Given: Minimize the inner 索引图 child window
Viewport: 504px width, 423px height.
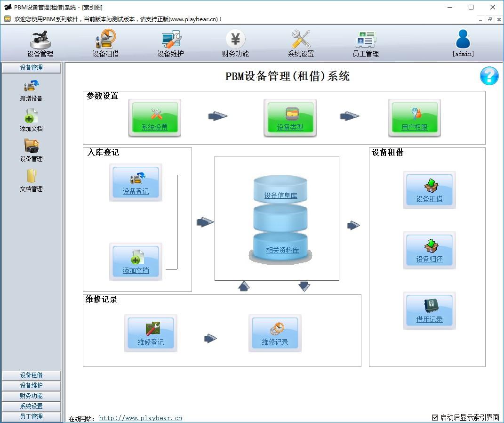Looking at the screenshot, I should click(x=480, y=19).
